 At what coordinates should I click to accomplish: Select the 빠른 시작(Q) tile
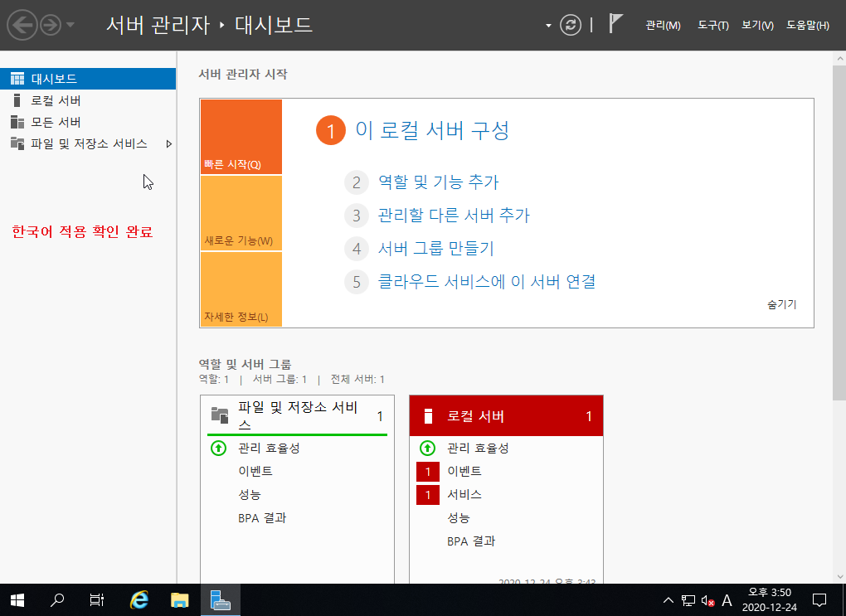(x=241, y=137)
